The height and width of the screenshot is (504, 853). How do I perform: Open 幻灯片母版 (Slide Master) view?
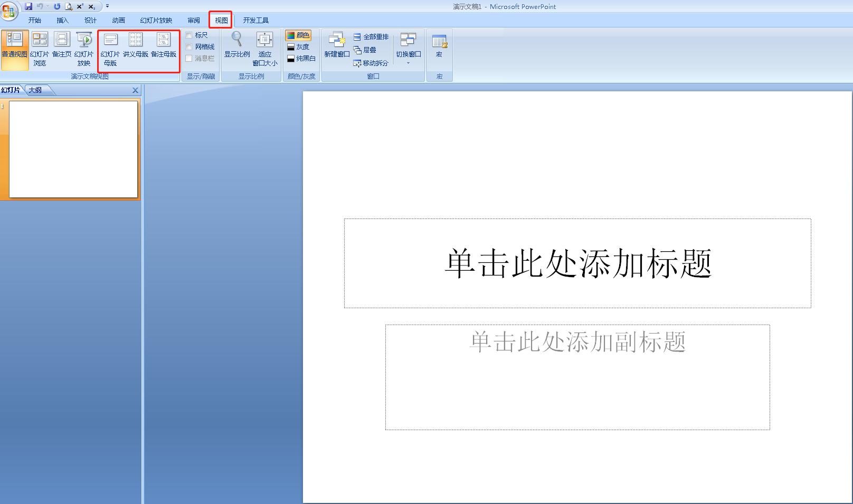[110, 50]
